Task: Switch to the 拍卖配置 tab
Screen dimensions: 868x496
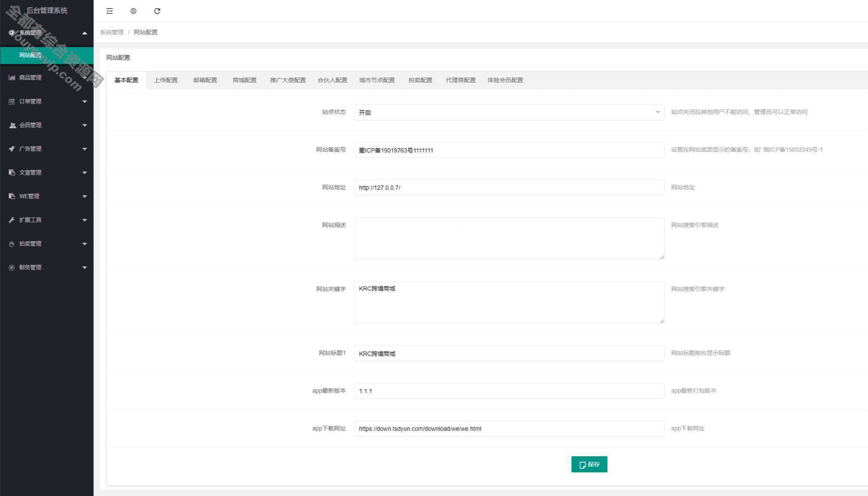Action: 420,80
